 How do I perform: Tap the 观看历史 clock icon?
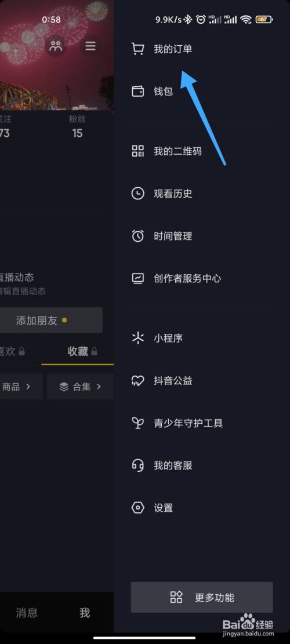[x=138, y=193]
